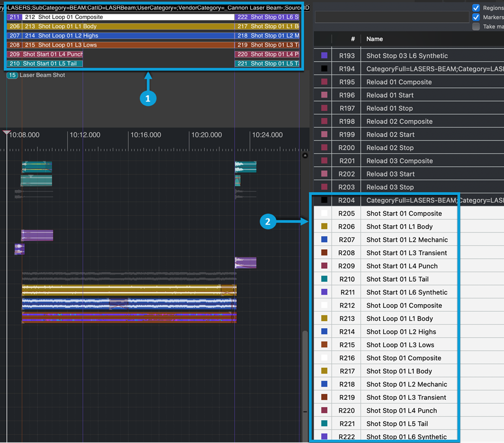Enable the Regions checkbox
The width and height of the screenshot is (504, 443).
click(x=476, y=8)
